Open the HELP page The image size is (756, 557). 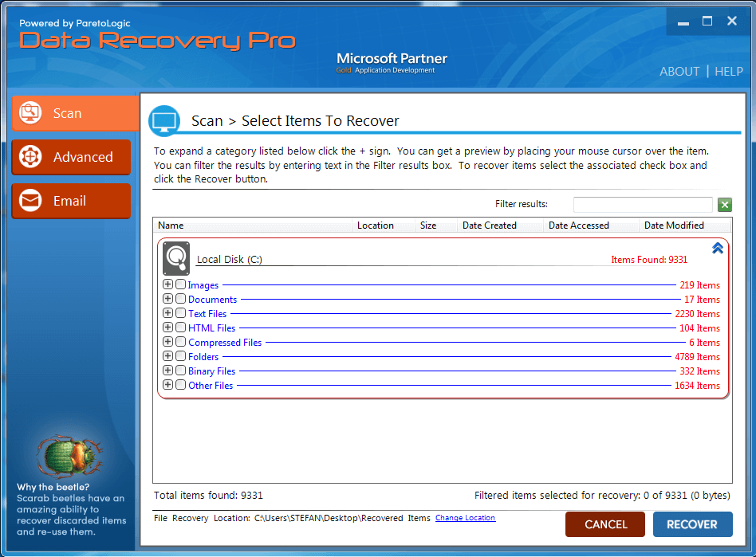(x=729, y=72)
